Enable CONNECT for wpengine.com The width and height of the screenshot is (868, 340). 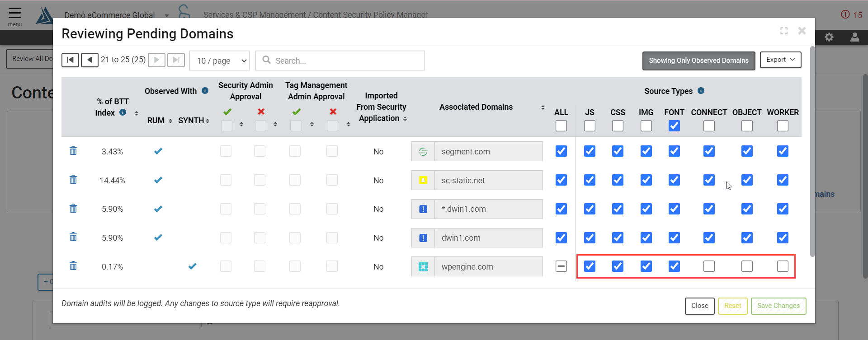(x=709, y=266)
